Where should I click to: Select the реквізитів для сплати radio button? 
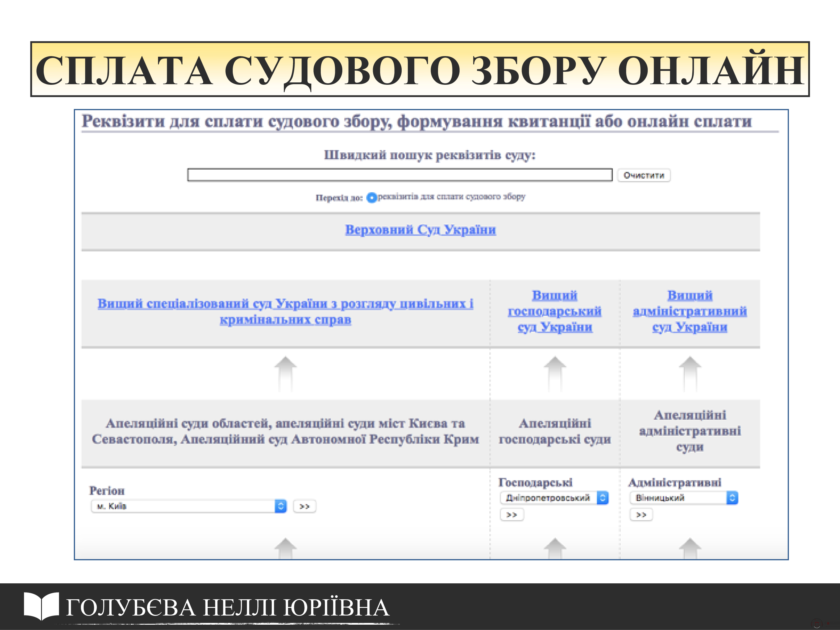coord(371,198)
